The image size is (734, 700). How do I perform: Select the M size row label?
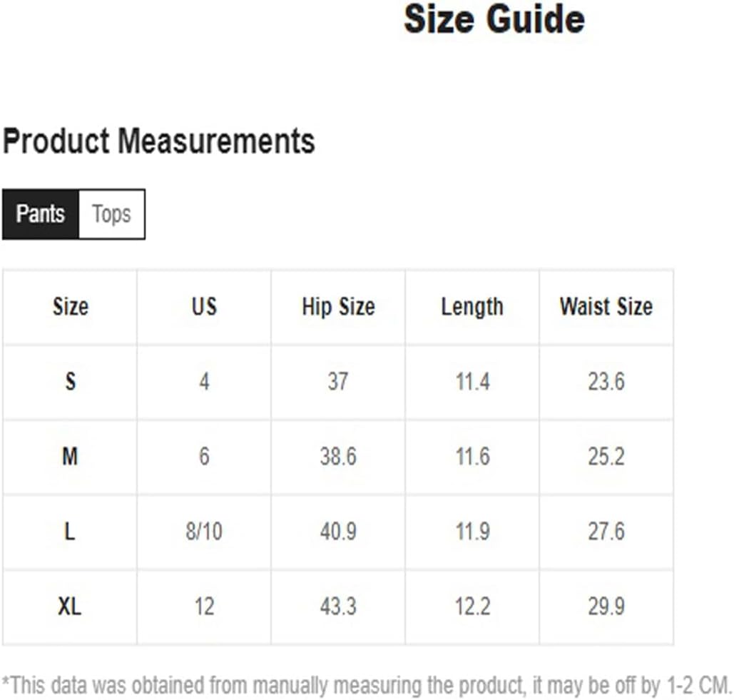pyautogui.click(x=70, y=457)
